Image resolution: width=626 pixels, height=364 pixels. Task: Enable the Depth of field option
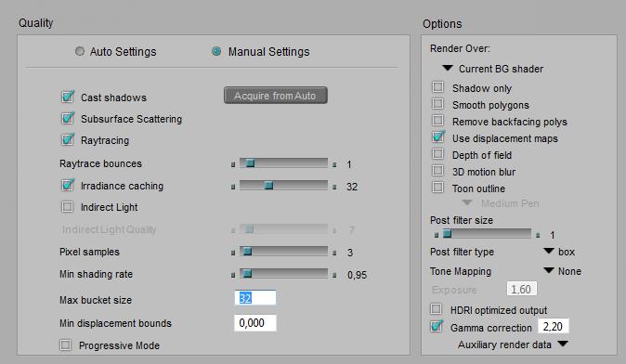pyautogui.click(x=438, y=154)
